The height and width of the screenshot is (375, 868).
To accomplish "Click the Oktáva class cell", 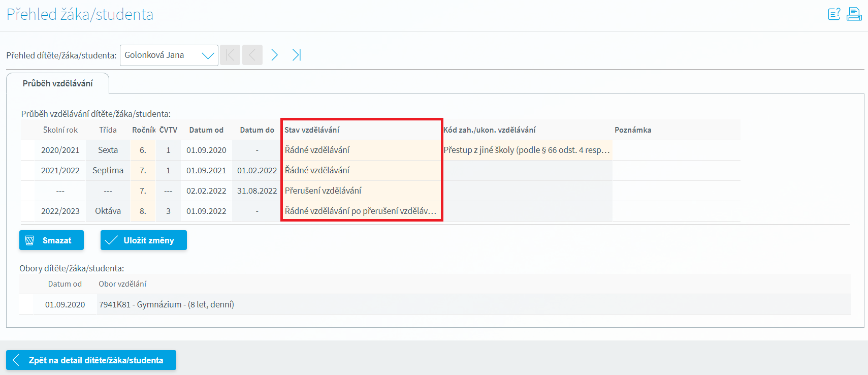I will point(108,211).
